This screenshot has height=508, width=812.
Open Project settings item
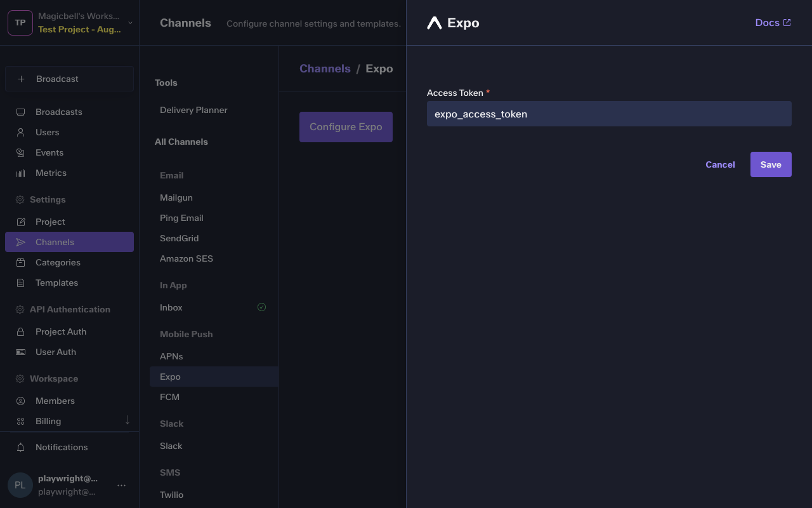point(69,222)
